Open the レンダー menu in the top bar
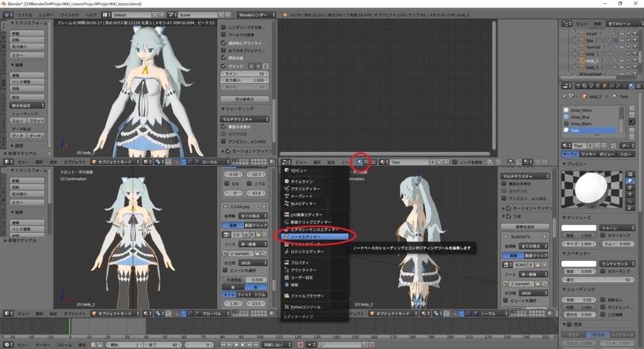 46,15
